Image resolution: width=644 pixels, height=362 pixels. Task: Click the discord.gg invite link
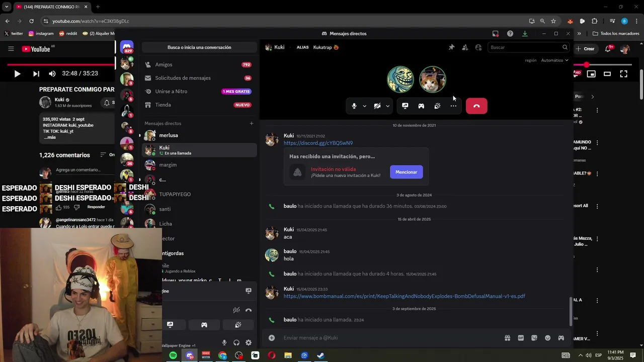(318, 143)
